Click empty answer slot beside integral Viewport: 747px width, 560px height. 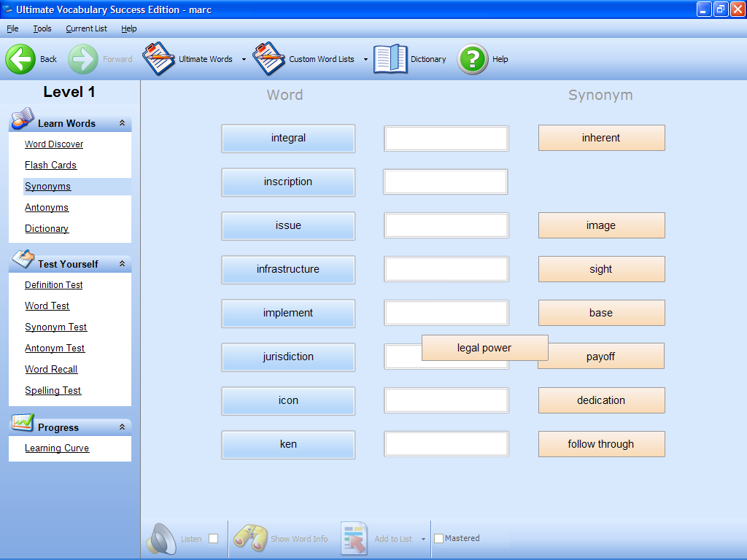tap(446, 139)
